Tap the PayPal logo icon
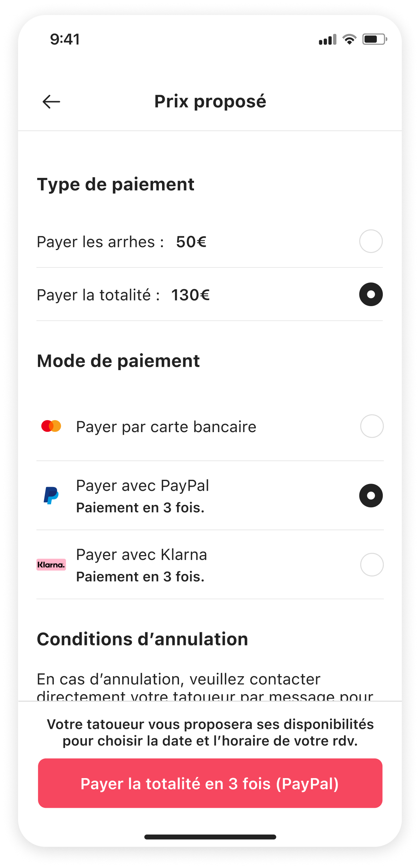This screenshot has height=868, width=420. point(51,495)
